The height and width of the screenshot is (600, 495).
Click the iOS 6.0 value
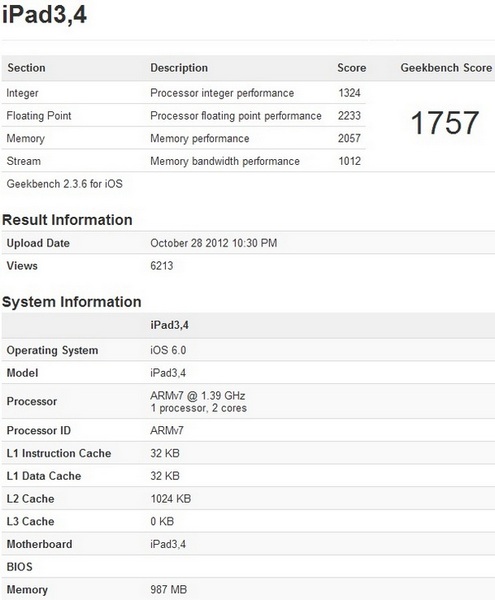(168, 350)
